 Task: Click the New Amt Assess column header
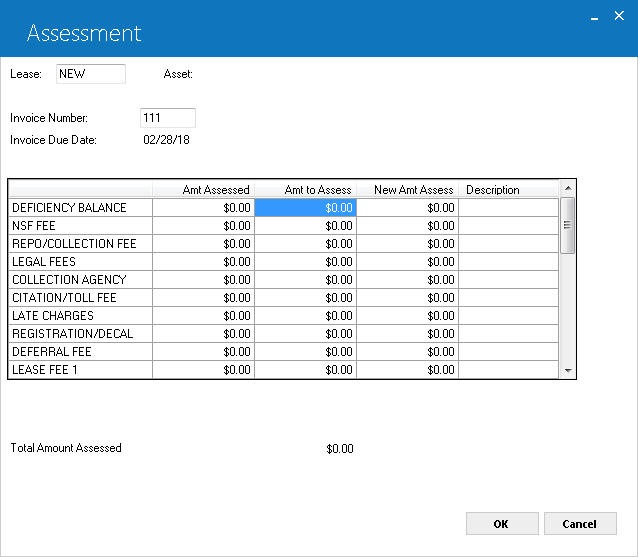click(408, 190)
